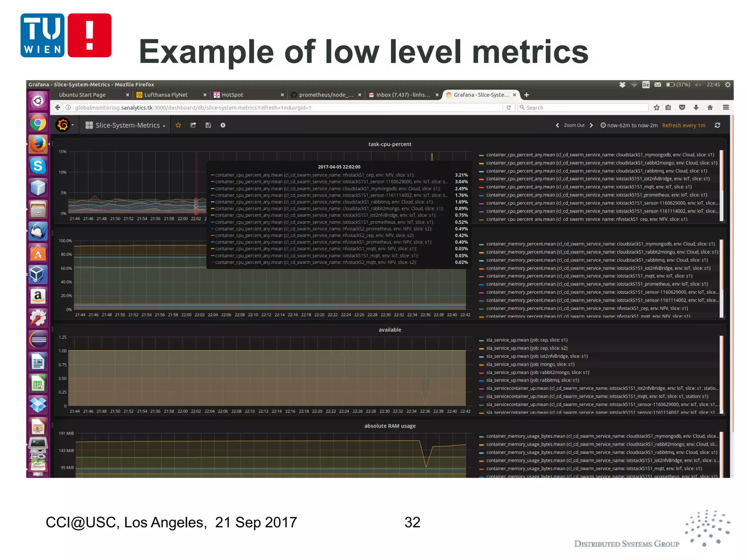Open the Firefox hamburger menu
Screen dimensions: 747x560
tap(726, 108)
